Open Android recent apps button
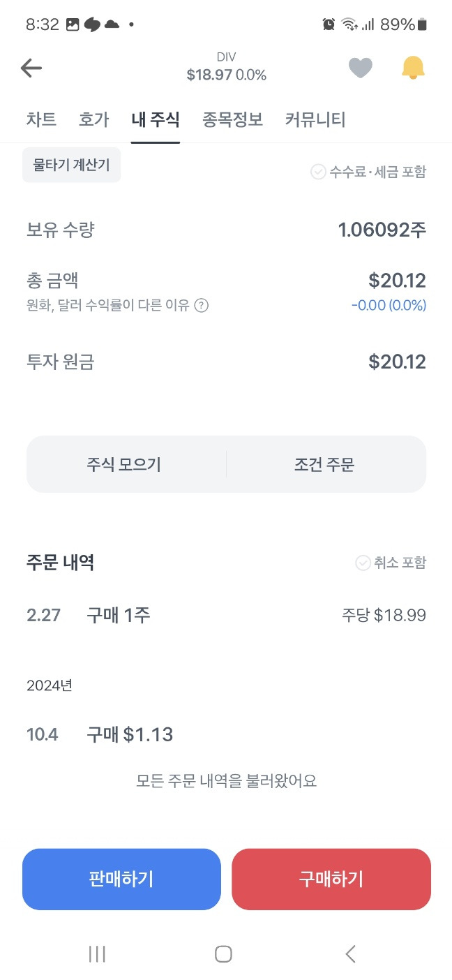The height and width of the screenshot is (980, 452). point(97,954)
